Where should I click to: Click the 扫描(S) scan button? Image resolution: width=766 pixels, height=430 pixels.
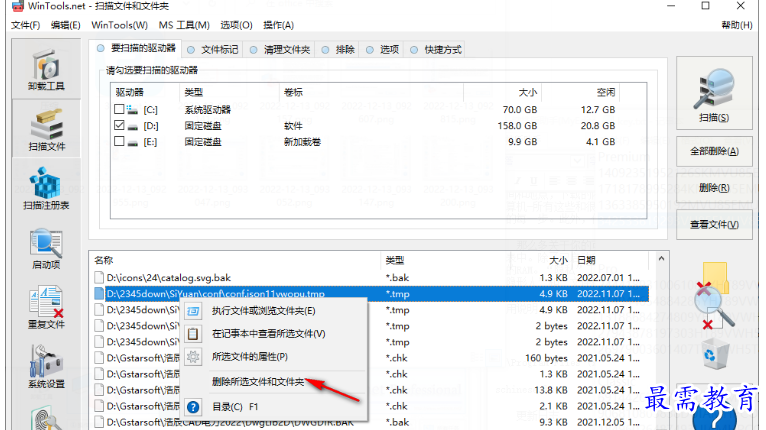click(714, 93)
